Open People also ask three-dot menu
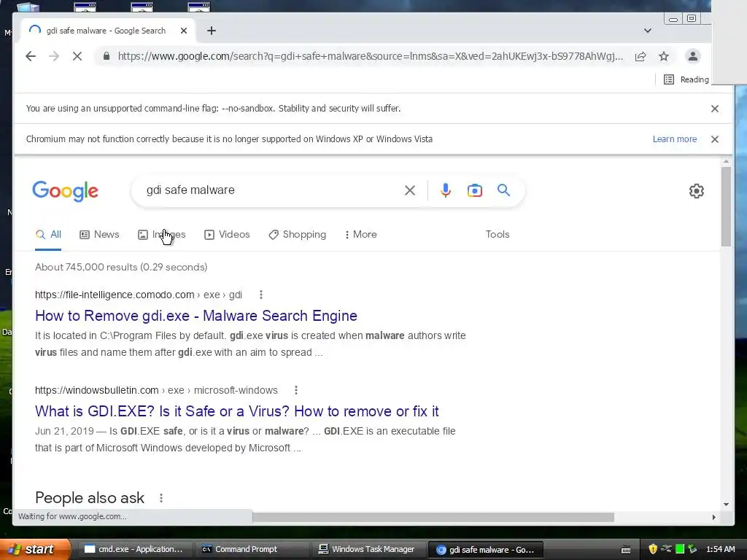The width and height of the screenshot is (747, 560). tap(161, 497)
